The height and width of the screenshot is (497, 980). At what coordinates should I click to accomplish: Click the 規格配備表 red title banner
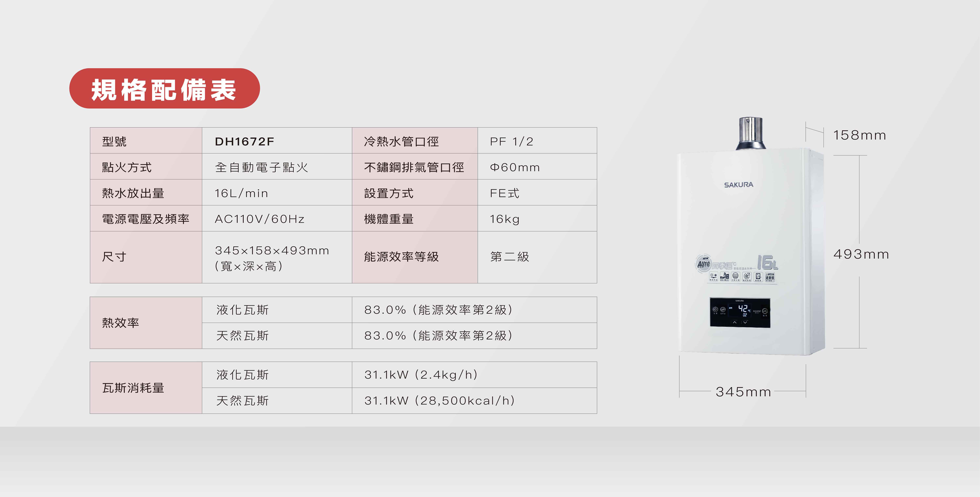point(164,89)
